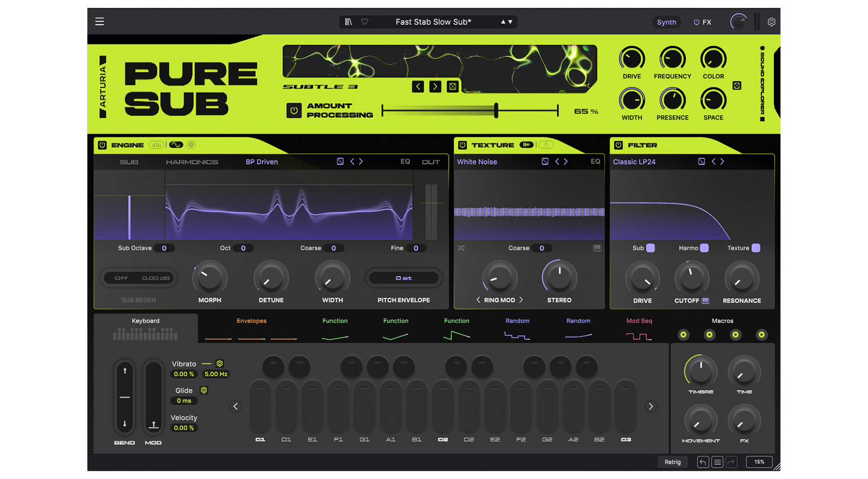
Task: Switch Ring Mod to previous mode
Action: tap(478, 300)
